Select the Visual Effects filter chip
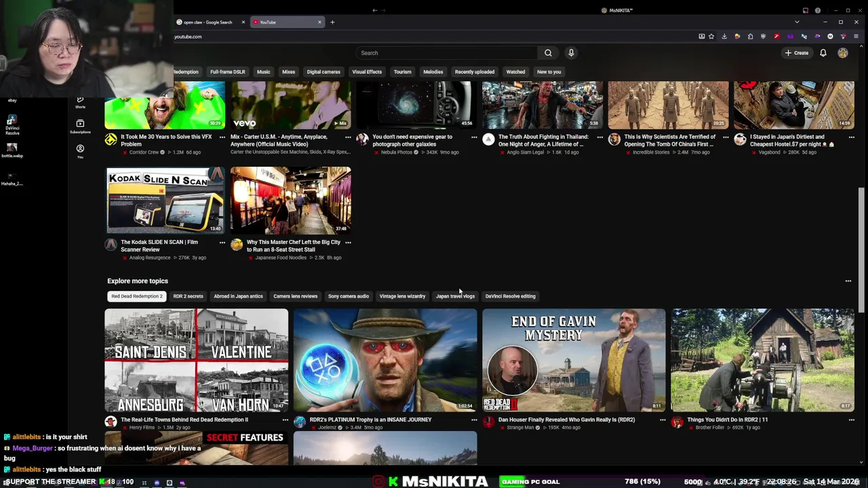Screen dimensions: 868x488 (367, 72)
